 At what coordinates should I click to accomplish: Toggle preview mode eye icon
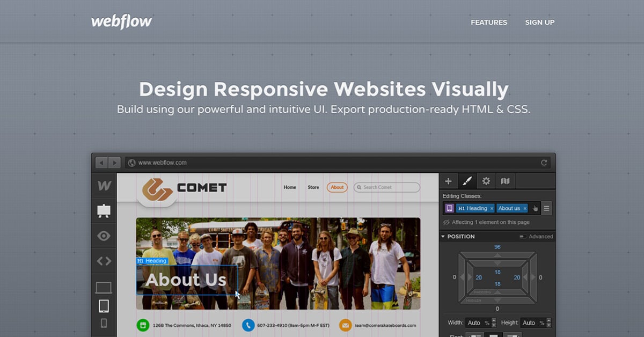click(x=104, y=236)
